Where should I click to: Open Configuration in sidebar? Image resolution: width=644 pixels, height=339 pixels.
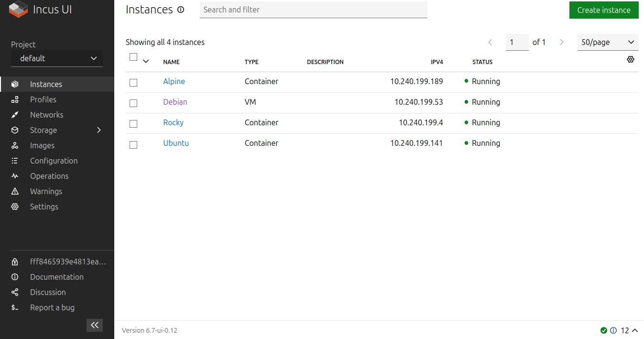57,161
